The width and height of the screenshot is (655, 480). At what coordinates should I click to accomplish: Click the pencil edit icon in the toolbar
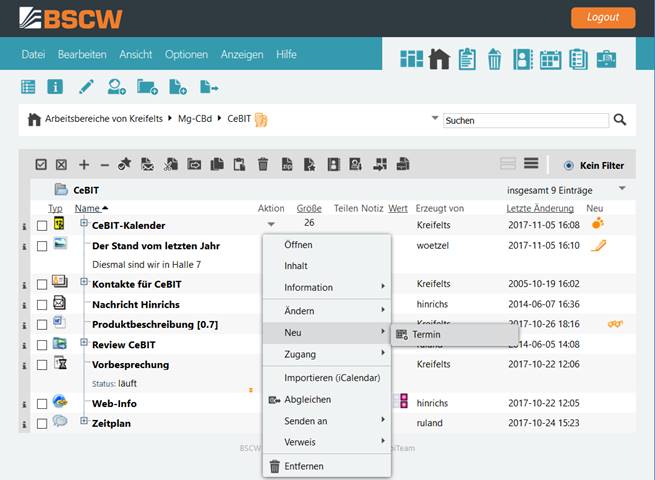(86, 87)
